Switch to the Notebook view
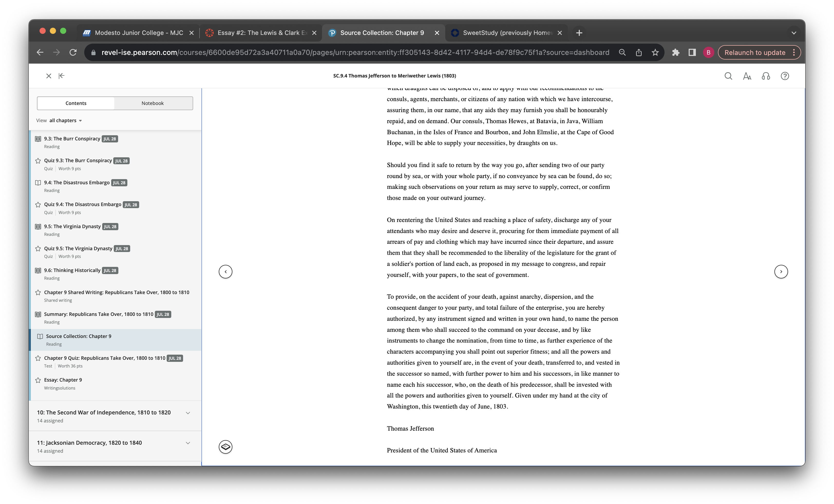Viewport: 834px width, 504px height. click(x=153, y=103)
